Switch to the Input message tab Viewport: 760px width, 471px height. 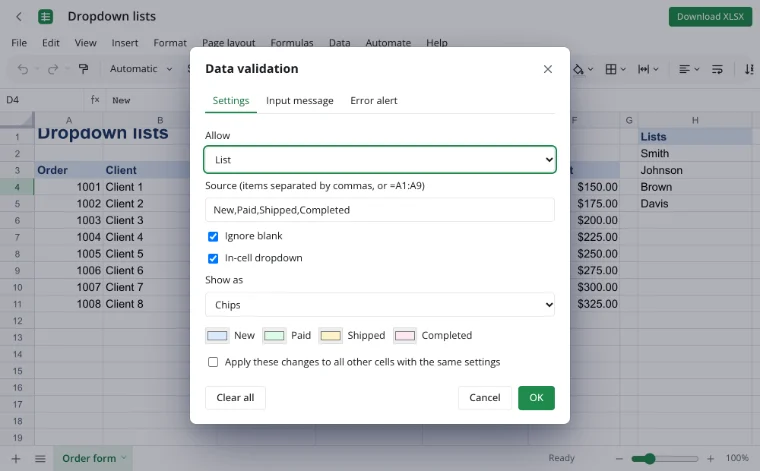click(300, 100)
